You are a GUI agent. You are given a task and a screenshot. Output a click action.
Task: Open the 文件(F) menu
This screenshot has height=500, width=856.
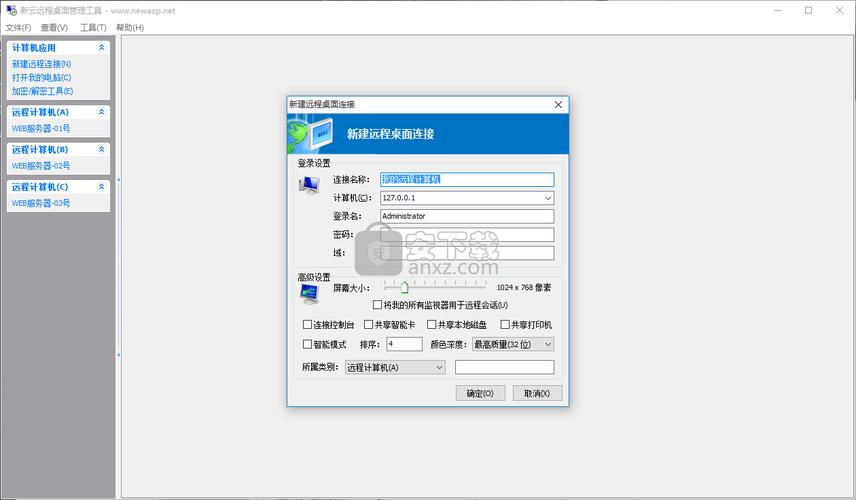18,27
